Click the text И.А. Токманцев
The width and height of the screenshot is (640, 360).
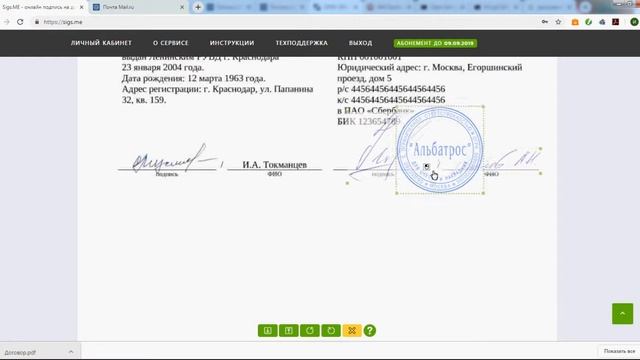click(x=274, y=164)
